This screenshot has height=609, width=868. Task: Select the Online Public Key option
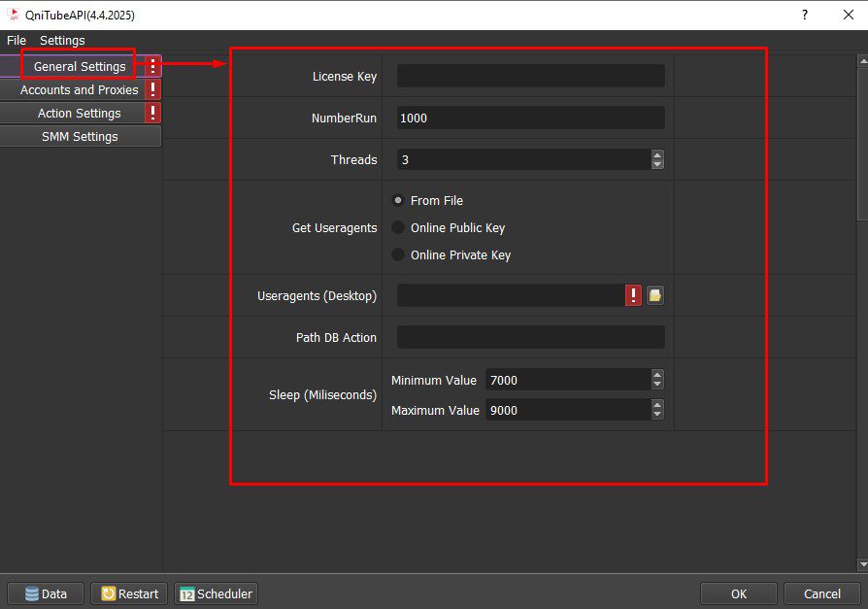pyautogui.click(x=398, y=227)
